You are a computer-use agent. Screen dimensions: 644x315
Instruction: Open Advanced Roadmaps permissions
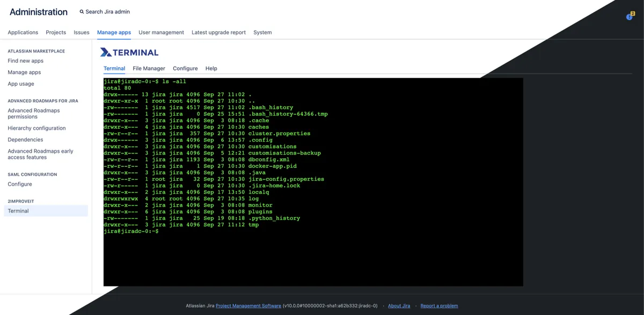34,113
